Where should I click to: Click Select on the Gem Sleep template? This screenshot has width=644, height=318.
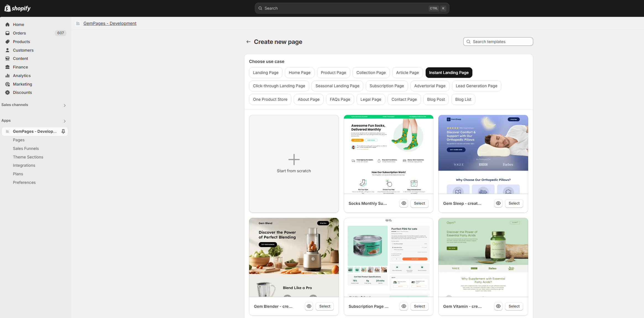tap(514, 203)
